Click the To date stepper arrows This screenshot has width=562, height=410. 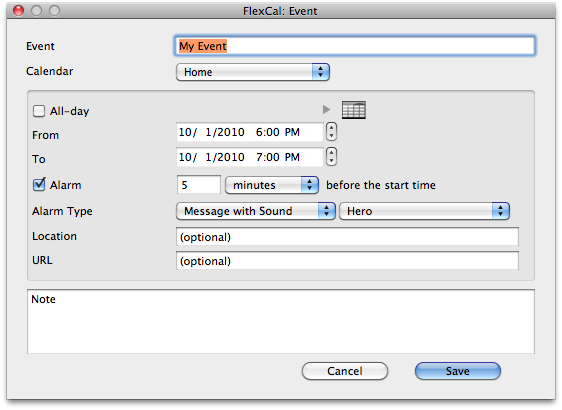(x=332, y=157)
